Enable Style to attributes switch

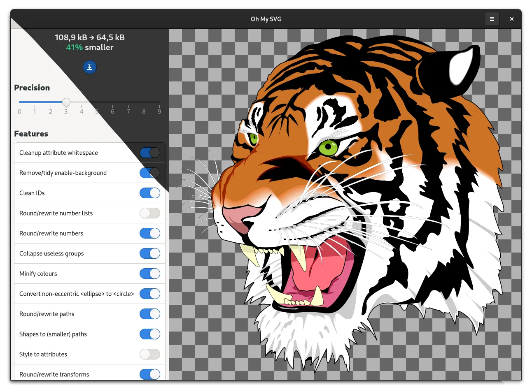(150, 354)
